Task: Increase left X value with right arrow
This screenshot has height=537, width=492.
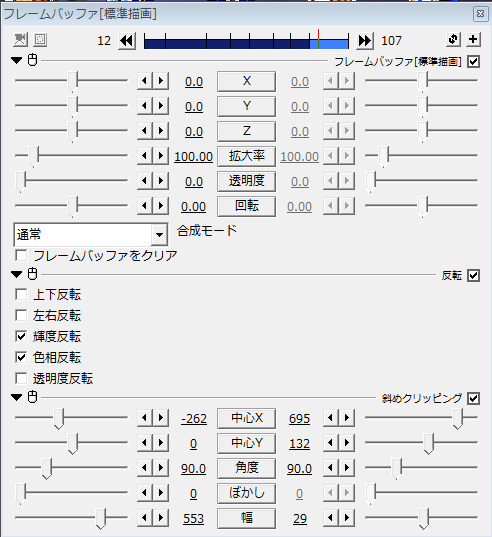Action: click(x=161, y=81)
